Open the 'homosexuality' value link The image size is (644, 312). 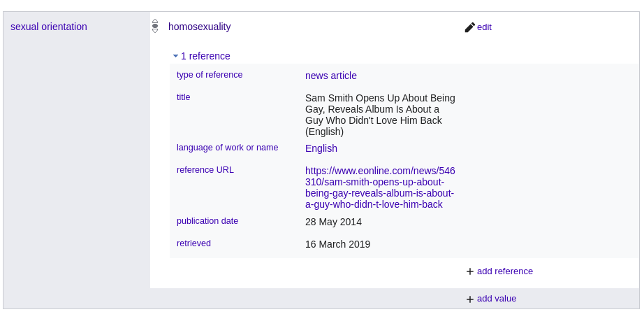(199, 27)
